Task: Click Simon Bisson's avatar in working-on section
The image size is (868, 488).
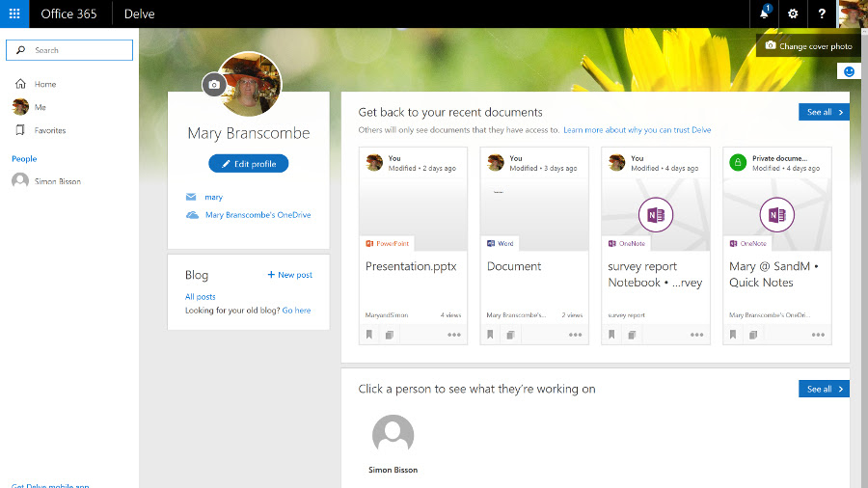Action: [393, 435]
